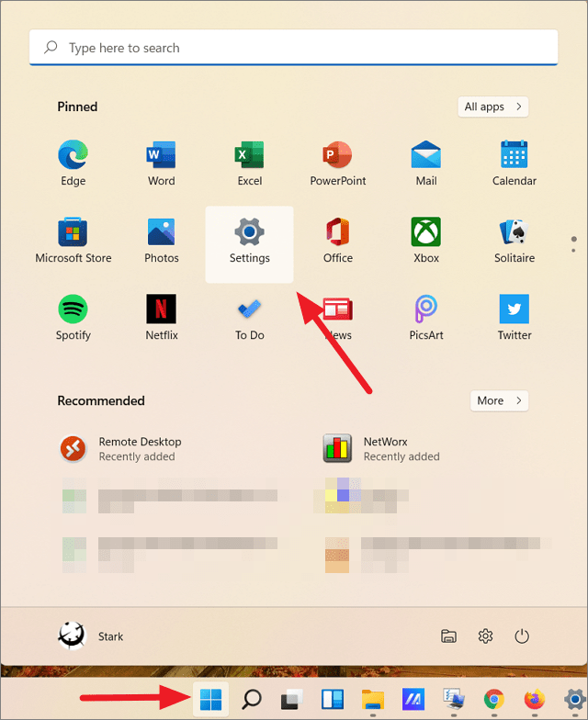Open File Explorer on the taskbar

tap(373, 700)
